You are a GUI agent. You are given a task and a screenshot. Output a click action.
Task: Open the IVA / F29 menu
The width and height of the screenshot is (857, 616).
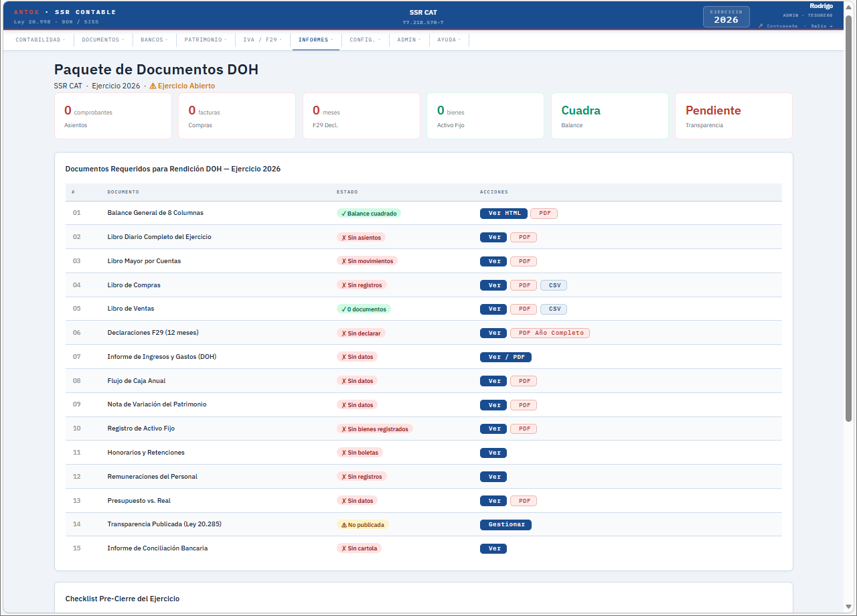click(x=262, y=40)
